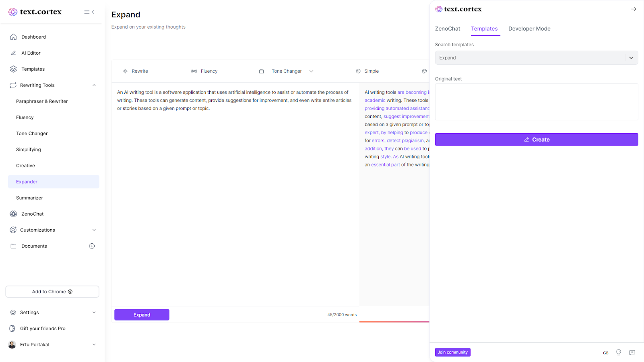Viewport: 644px width, 362px height.
Task: Open Gift your friends Pro
Action: (x=43, y=329)
